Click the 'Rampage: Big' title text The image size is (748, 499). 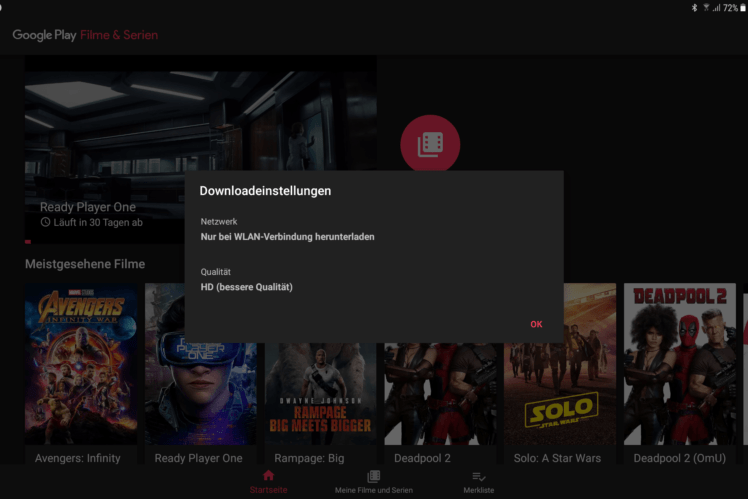[x=309, y=458]
